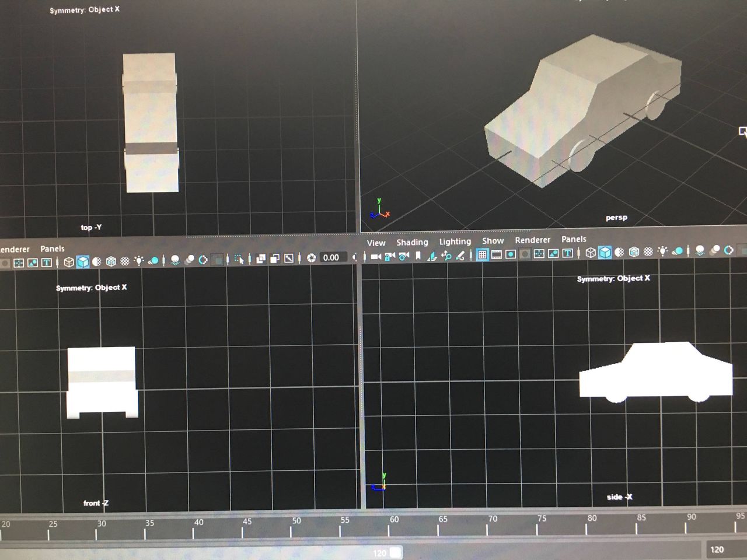Open the Panels menu of front panel
This screenshot has width=747, height=560.
[x=53, y=249]
